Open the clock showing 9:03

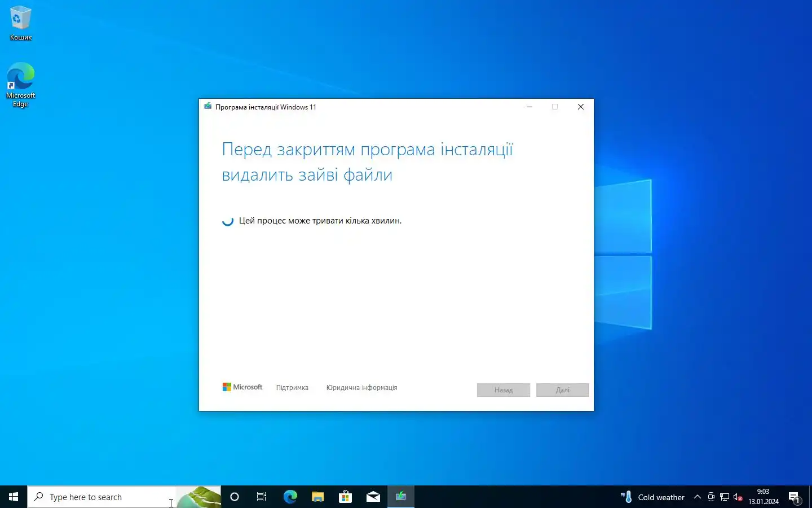(764, 497)
